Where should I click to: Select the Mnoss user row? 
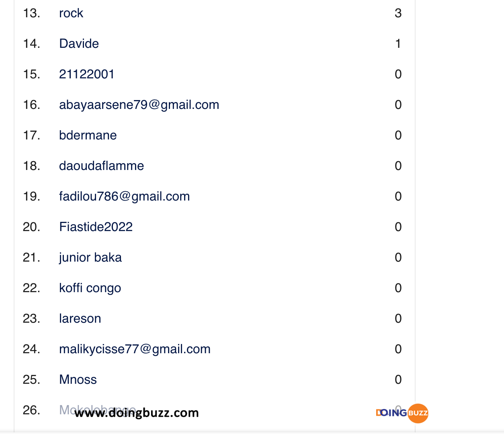click(x=78, y=380)
